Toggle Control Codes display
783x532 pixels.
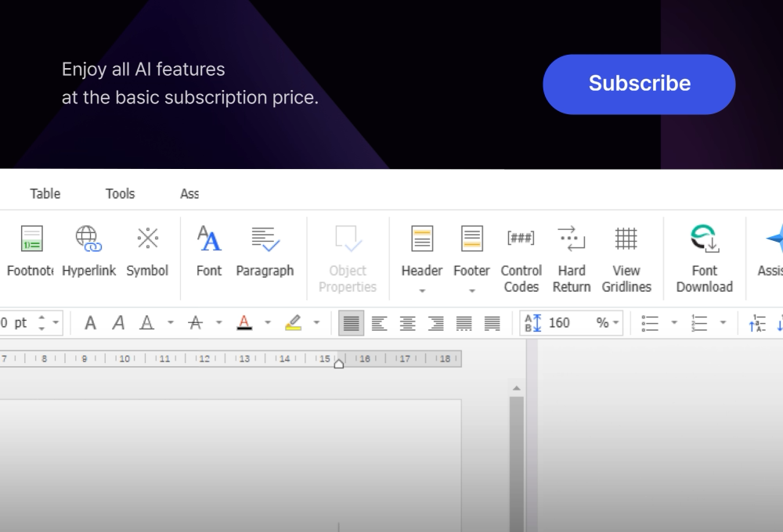pos(521,239)
